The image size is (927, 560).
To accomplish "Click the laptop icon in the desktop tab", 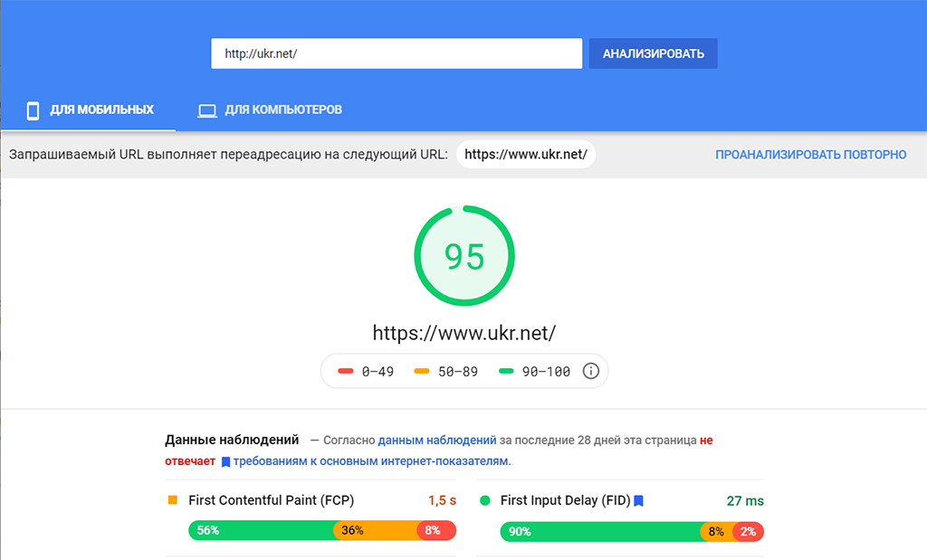I will click(x=207, y=110).
